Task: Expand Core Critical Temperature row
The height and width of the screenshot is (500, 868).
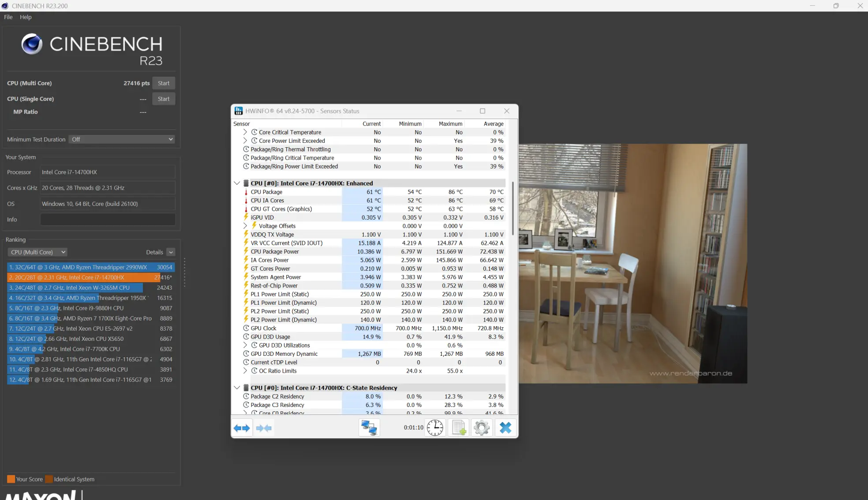Action: coord(245,132)
